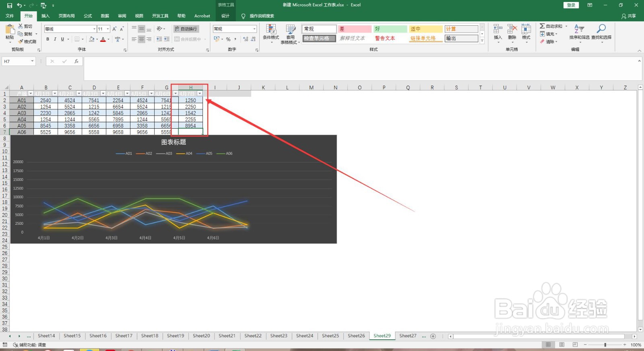Open the Font dialog launcher
644x351 pixels.
(125, 50)
